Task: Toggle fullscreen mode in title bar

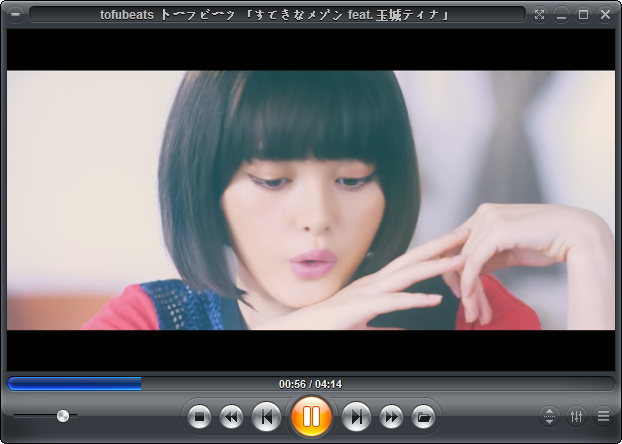Action: coord(540,15)
